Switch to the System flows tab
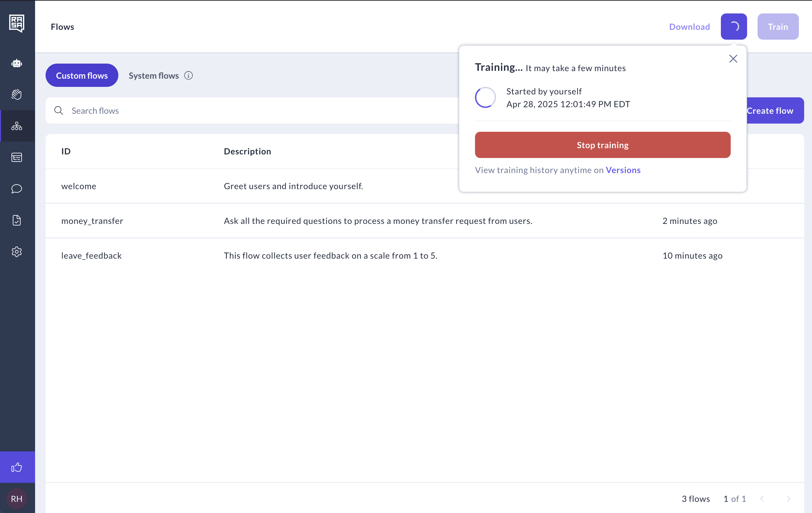Screen dimensions: 812x513 (154, 75)
